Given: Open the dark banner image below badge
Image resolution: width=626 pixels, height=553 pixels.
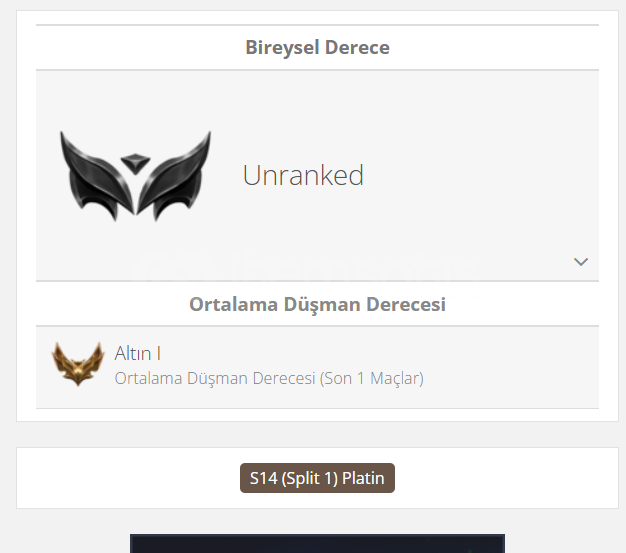Looking at the screenshot, I should pyautogui.click(x=317, y=543).
